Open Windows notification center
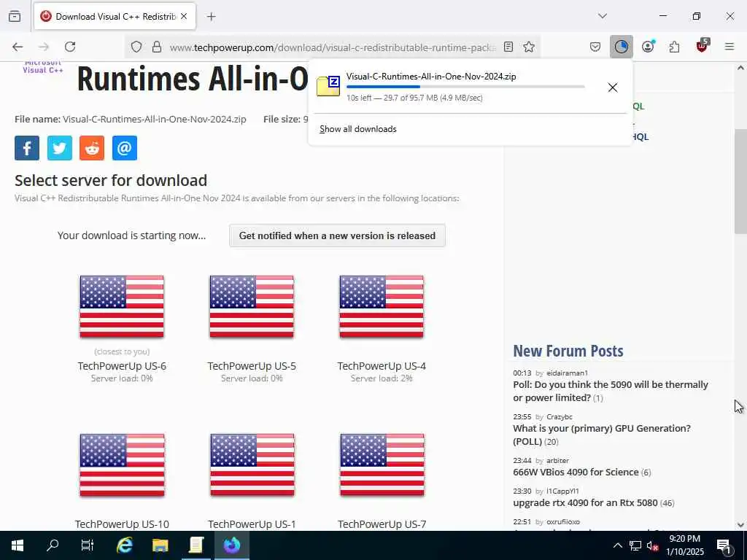 tap(724, 545)
